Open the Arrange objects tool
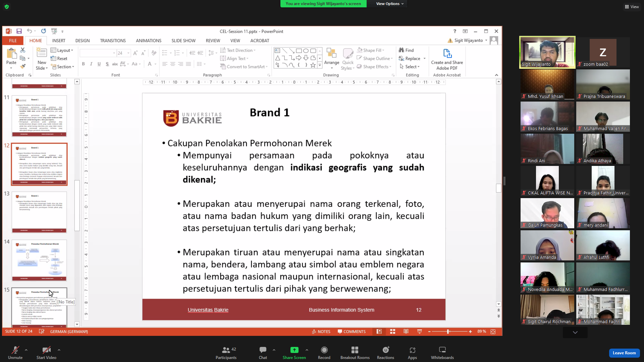 (331, 59)
